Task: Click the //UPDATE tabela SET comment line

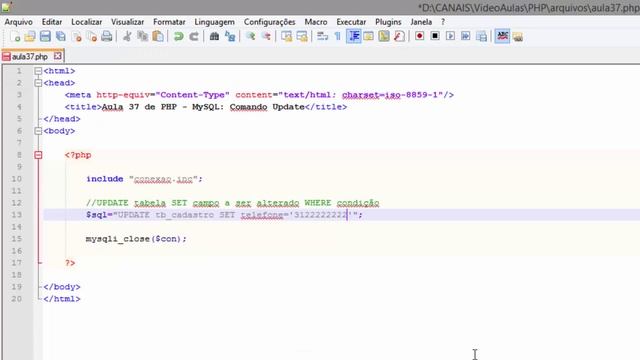Action: coord(233,203)
